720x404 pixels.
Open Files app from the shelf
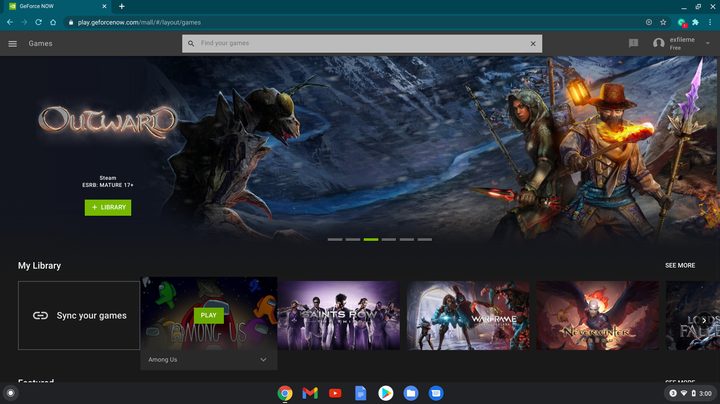click(x=411, y=393)
